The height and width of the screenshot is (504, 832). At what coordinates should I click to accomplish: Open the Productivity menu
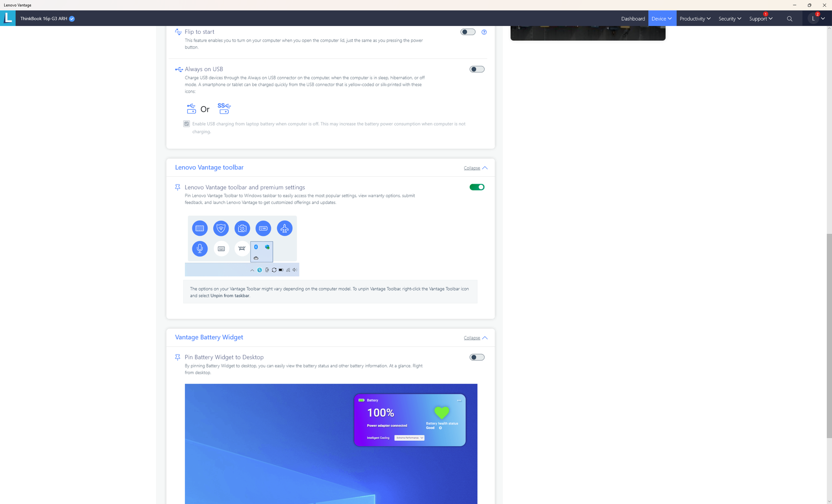(x=695, y=19)
